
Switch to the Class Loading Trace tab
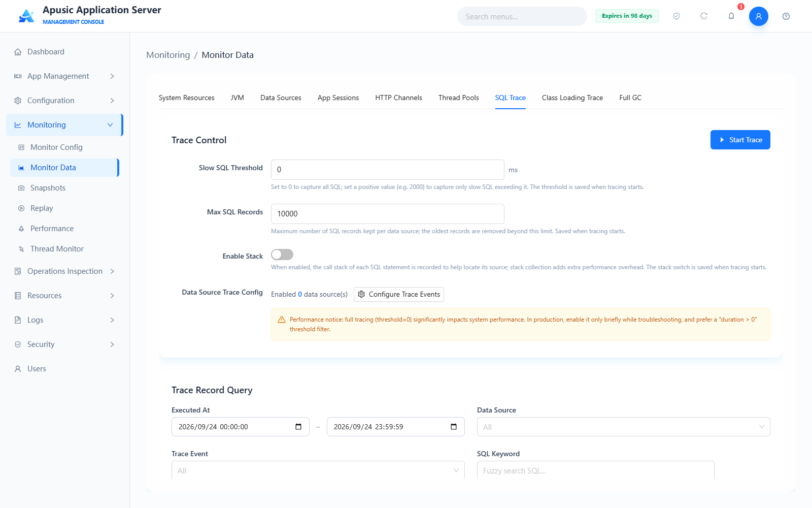pyautogui.click(x=572, y=98)
